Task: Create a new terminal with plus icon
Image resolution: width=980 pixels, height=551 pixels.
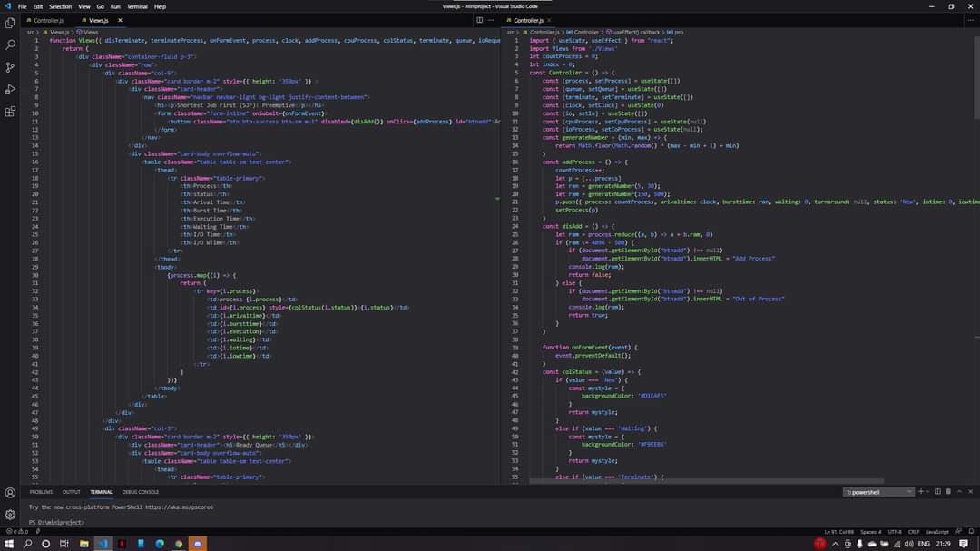Action: coord(921,492)
